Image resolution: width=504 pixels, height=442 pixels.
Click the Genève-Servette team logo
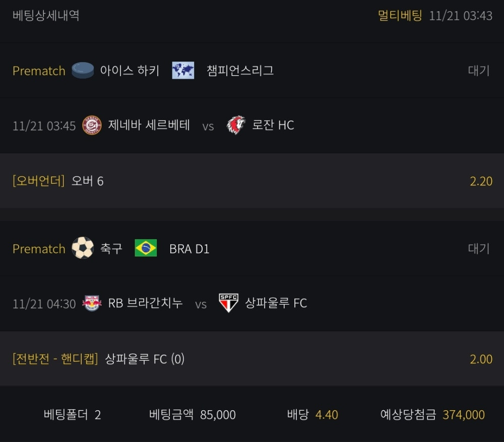[x=92, y=125]
